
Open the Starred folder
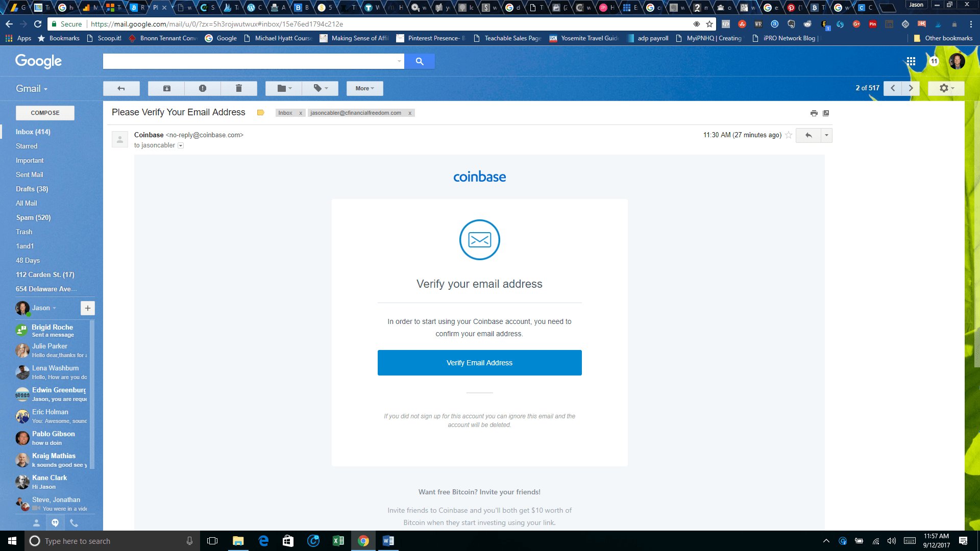click(27, 146)
